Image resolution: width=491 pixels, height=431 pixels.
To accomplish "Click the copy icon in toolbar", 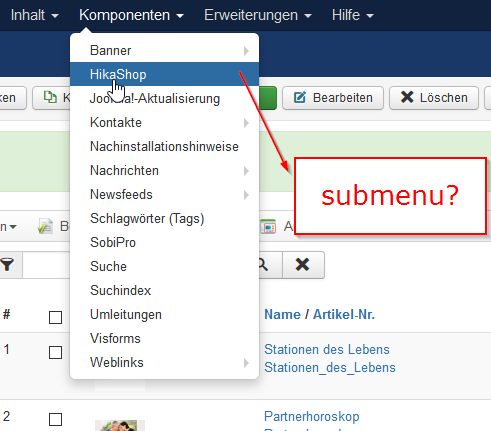I will click(50, 98).
